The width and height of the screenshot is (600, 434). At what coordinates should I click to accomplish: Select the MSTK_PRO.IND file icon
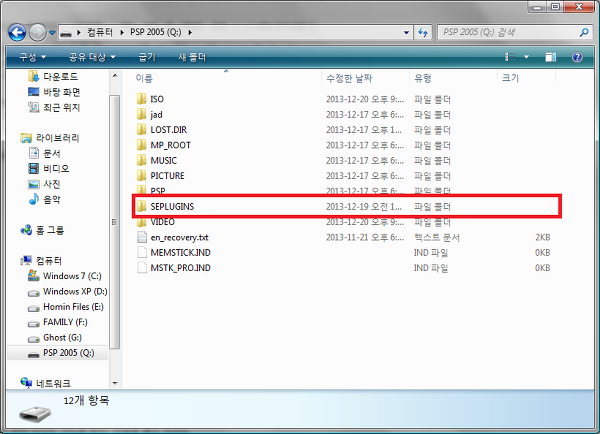[x=142, y=268]
